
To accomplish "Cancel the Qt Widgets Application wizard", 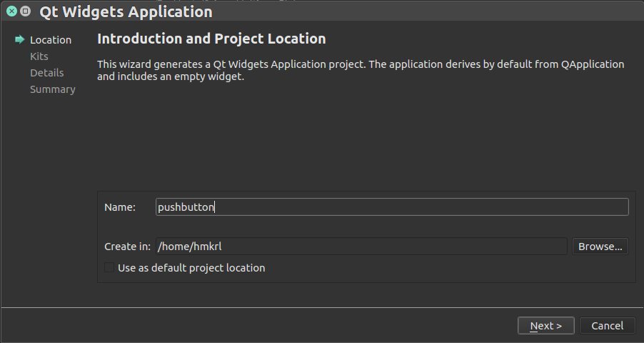I will 607,326.
